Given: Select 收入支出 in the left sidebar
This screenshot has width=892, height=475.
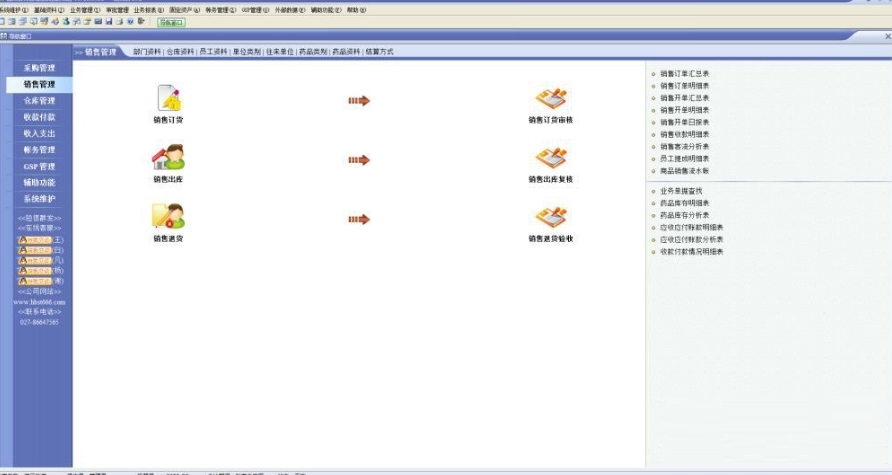Looking at the screenshot, I should click(39, 134).
